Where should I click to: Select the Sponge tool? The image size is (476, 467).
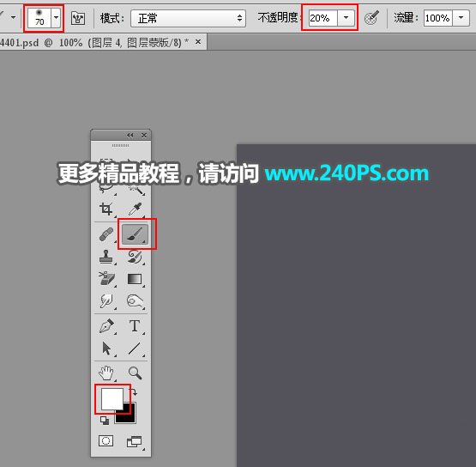pyautogui.click(x=135, y=301)
